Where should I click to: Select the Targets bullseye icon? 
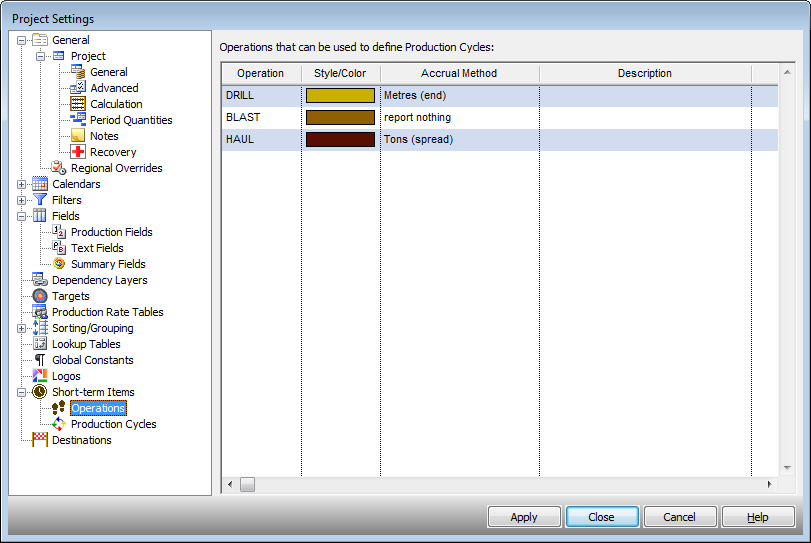(40, 296)
